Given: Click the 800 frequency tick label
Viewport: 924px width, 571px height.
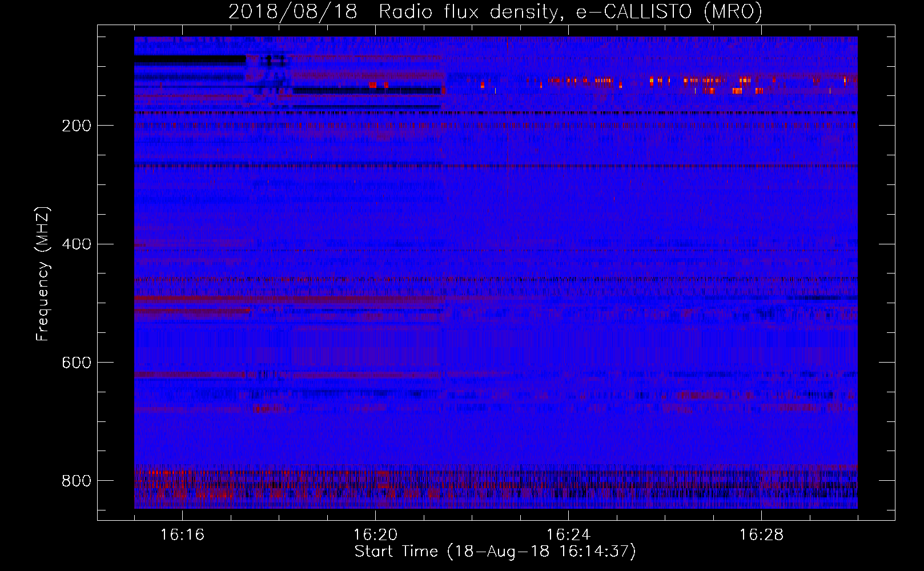Looking at the screenshot, I should point(76,481).
